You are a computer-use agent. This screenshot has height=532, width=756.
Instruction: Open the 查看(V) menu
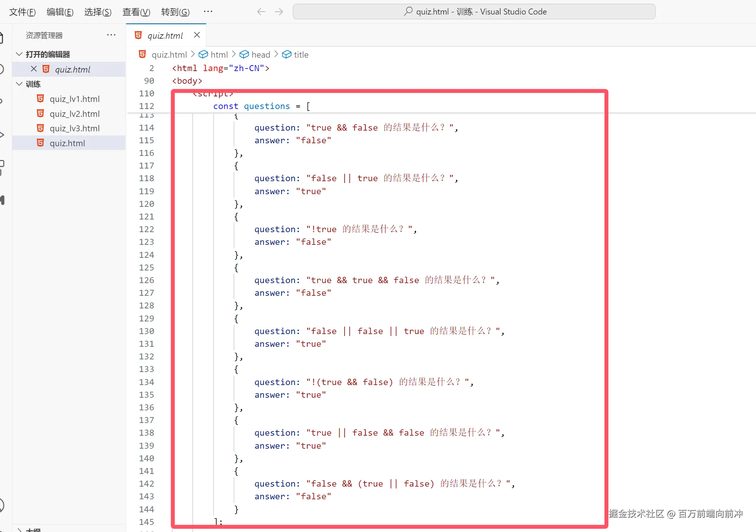click(136, 12)
